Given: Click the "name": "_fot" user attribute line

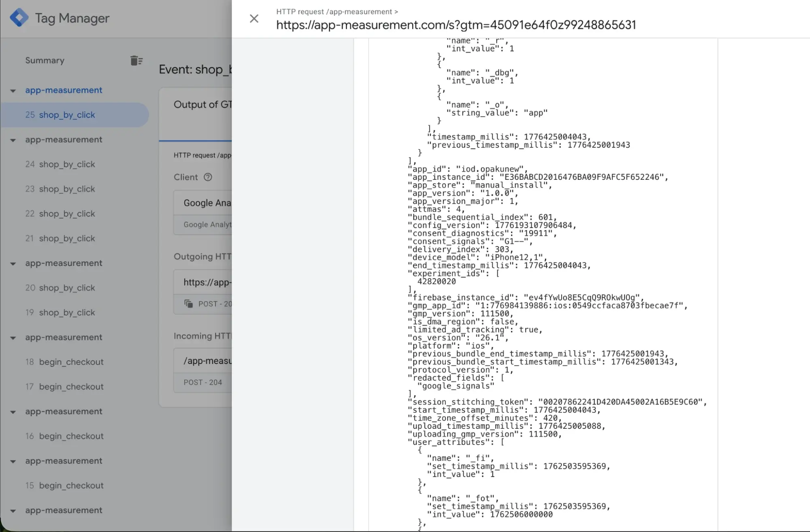Looking at the screenshot, I should (x=463, y=498).
